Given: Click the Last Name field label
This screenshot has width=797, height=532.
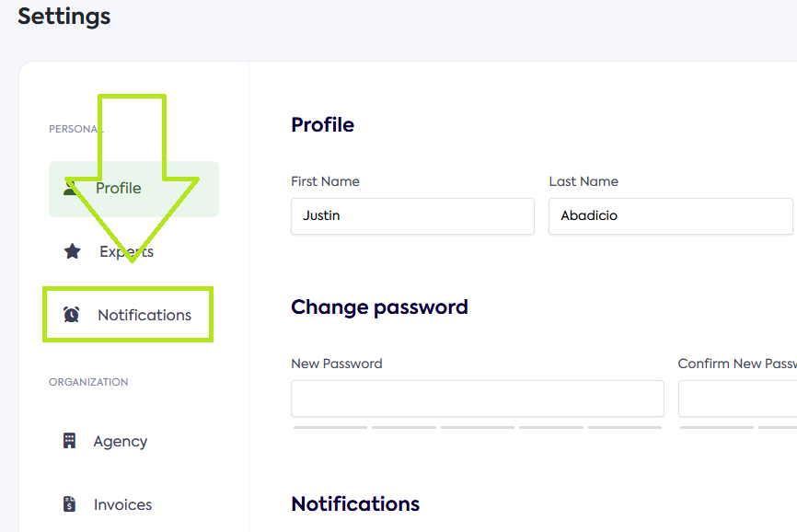Looking at the screenshot, I should click(583, 181).
